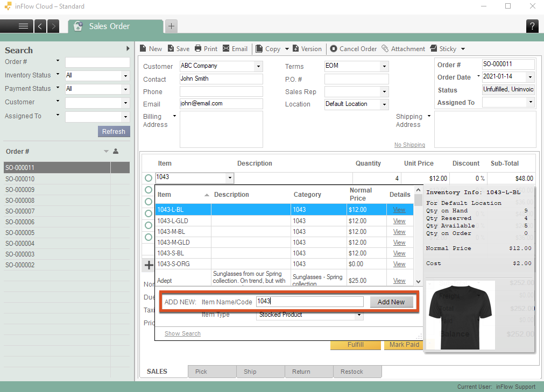The width and height of the screenshot is (544, 392).
Task: Open the Inventory Status filter dropdown
Action: point(125,76)
